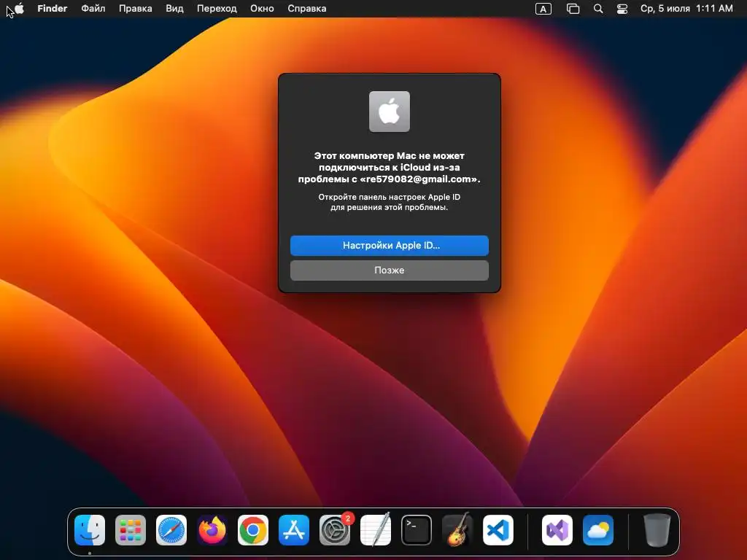
Task: Open App Store from the Dock
Action: (294, 530)
